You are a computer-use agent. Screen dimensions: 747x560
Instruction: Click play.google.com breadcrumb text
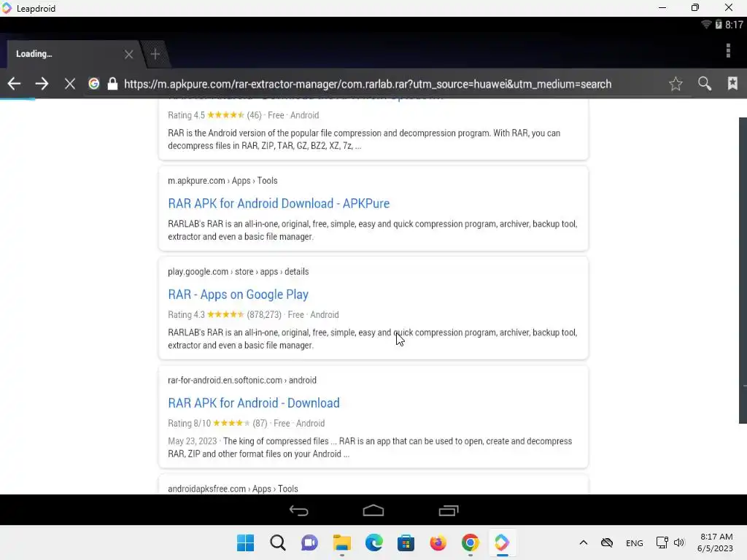239,271
